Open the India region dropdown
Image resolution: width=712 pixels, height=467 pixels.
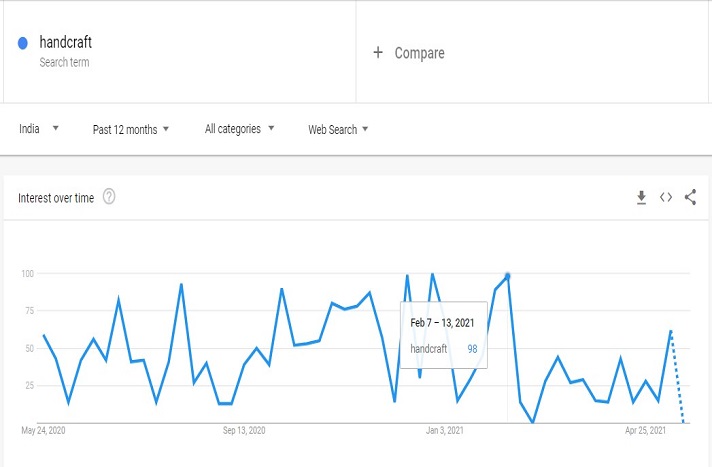coord(40,129)
